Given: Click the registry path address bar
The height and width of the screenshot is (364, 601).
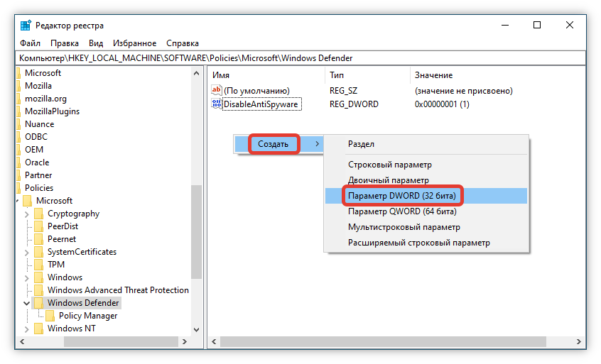Looking at the screenshot, I should click(x=300, y=57).
